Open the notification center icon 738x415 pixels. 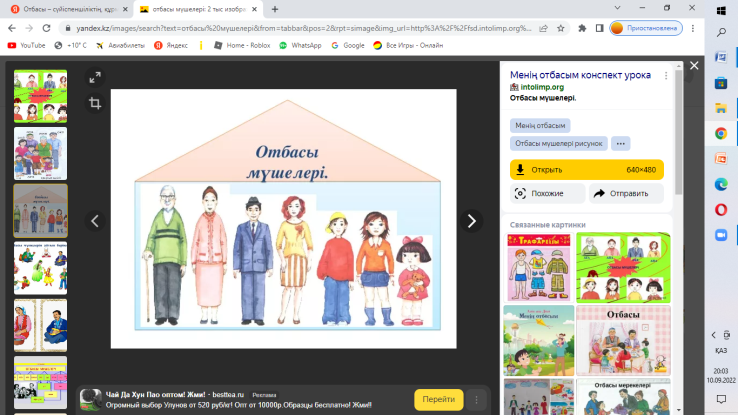(x=721, y=399)
